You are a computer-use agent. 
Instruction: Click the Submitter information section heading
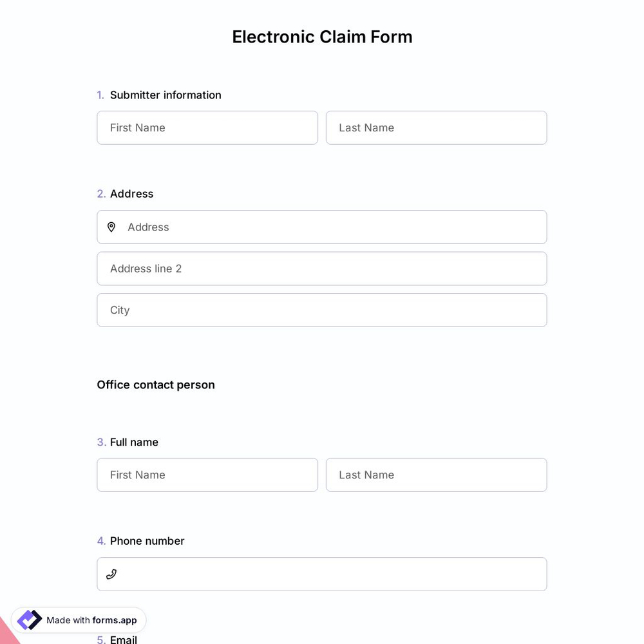[166, 95]
